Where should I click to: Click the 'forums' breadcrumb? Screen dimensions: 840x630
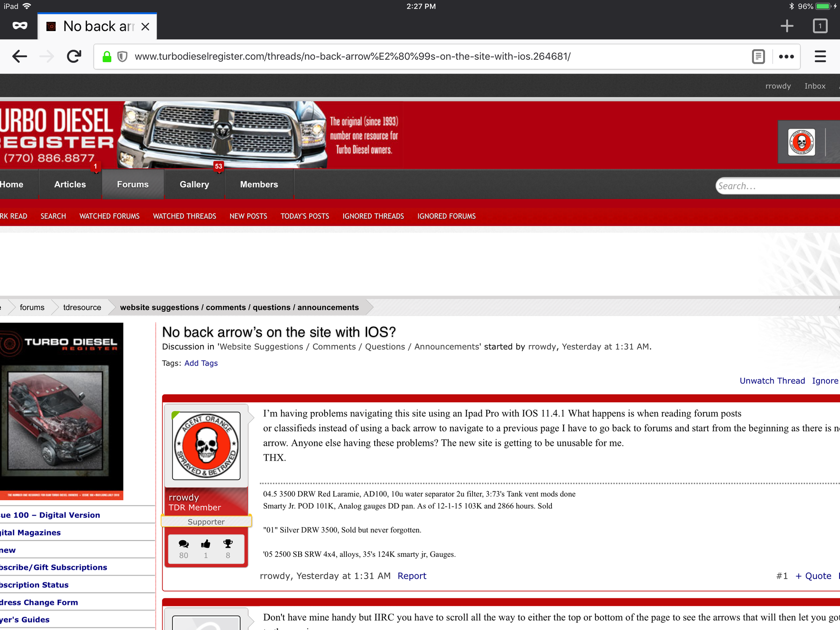pyautogui.click(x=32, y=307)
